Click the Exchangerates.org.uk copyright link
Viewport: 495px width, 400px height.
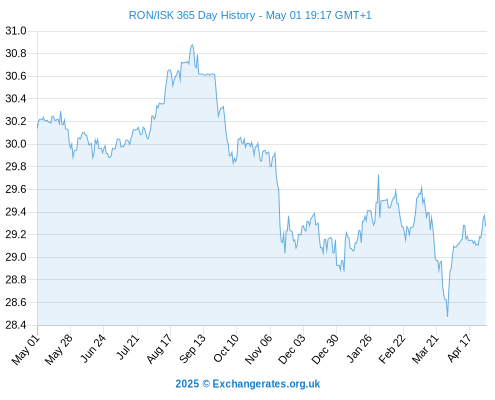coord(248,384)
